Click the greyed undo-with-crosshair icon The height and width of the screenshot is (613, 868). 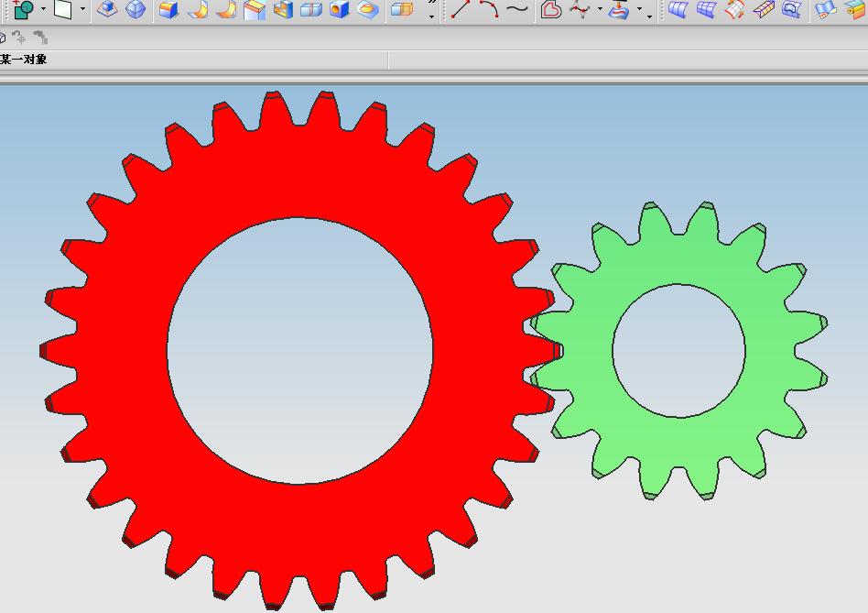tap(19, 38)
